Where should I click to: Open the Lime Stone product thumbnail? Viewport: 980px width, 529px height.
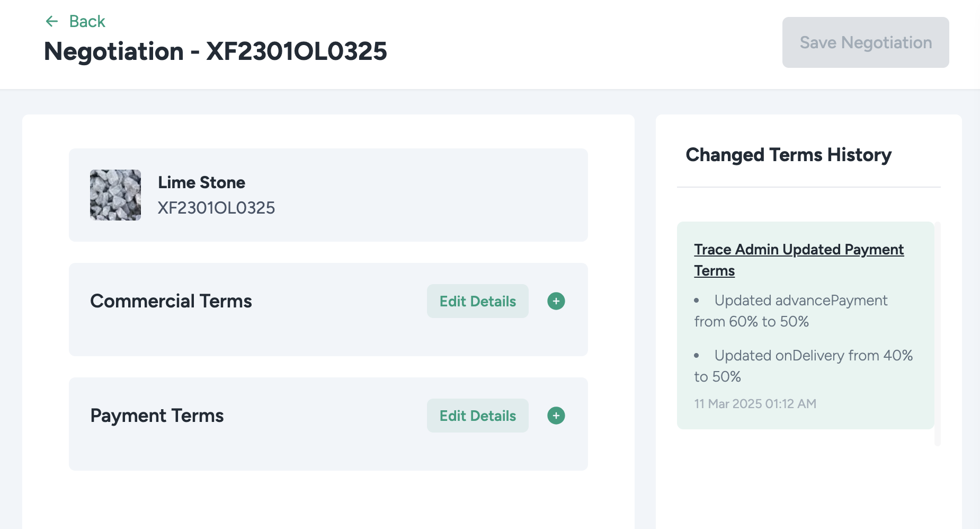pos(115,195)
